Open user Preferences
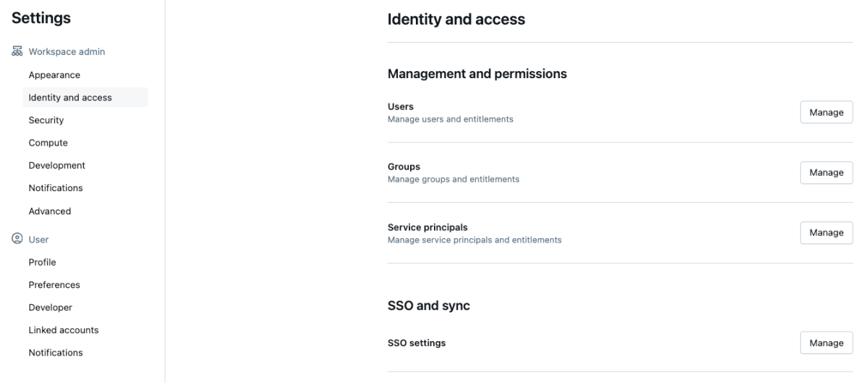 54,285
